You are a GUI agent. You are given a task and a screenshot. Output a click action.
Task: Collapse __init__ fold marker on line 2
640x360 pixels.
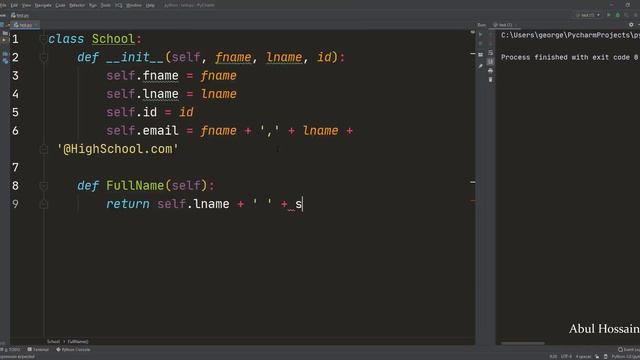[x=43, y=58]
